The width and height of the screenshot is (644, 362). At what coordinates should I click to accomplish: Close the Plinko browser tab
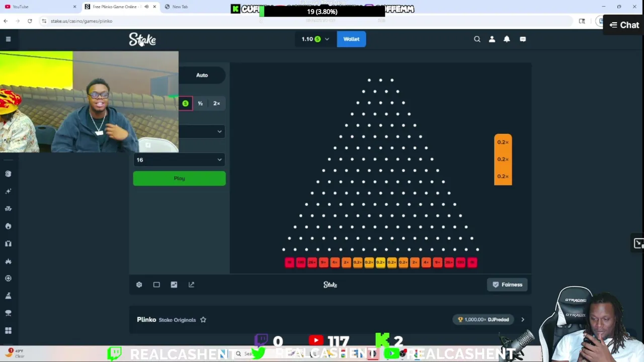154,7
